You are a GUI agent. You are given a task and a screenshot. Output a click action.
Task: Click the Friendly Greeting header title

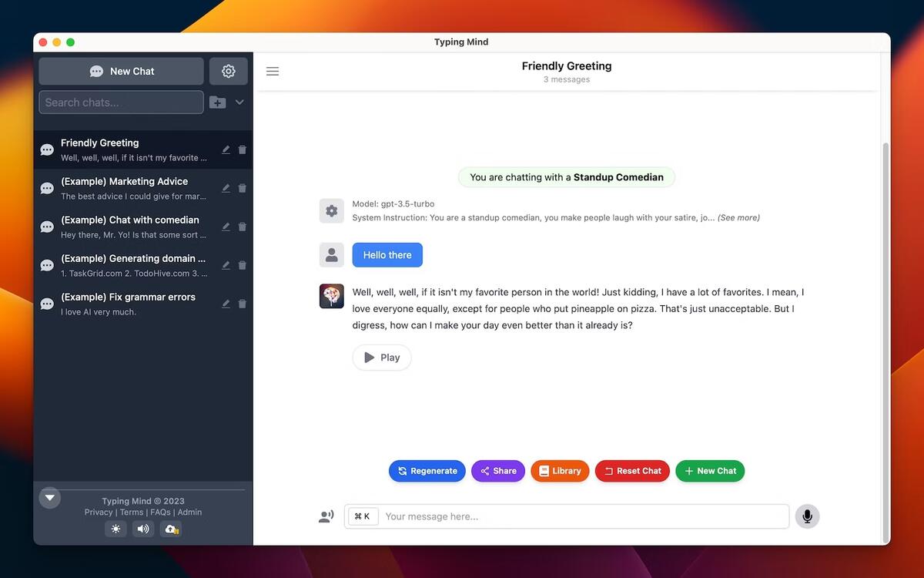click(567, 66)
